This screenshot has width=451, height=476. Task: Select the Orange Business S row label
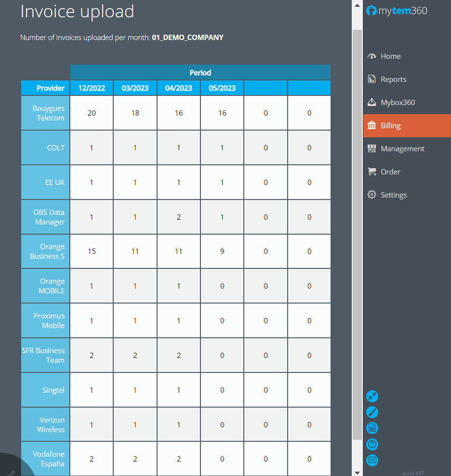pos(46,251)
